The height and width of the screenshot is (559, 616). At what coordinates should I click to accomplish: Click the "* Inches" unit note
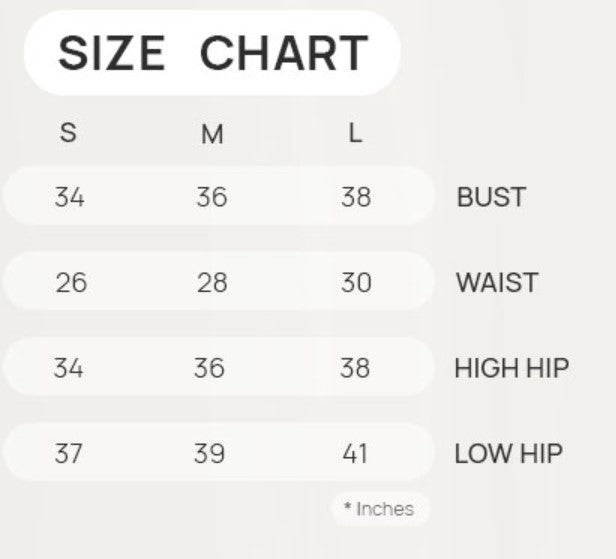(379, 509)
